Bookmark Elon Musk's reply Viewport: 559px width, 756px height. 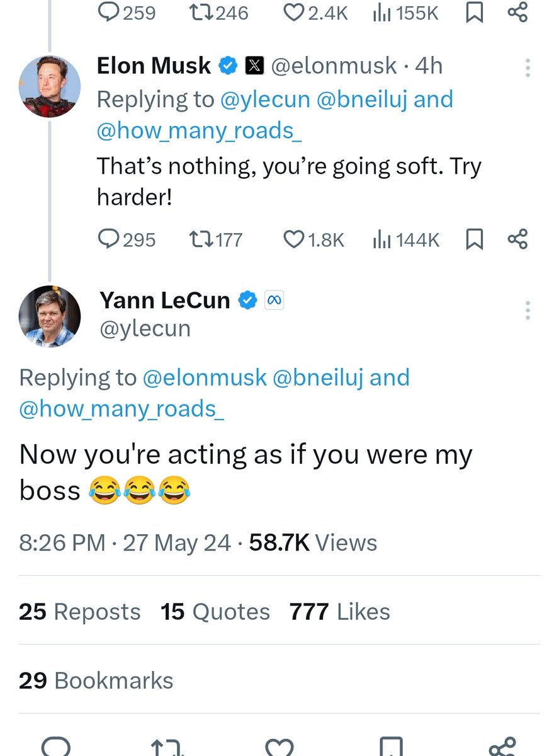[474, 239]
